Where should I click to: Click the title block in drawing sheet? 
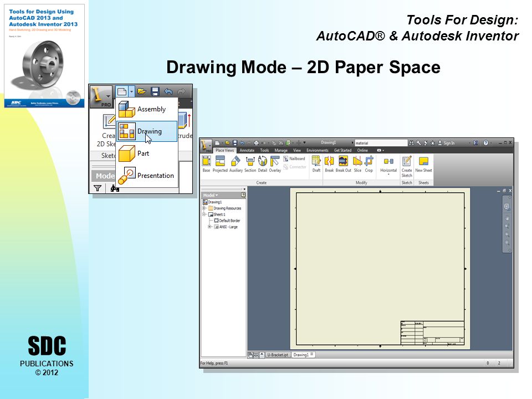click(432, 333)
